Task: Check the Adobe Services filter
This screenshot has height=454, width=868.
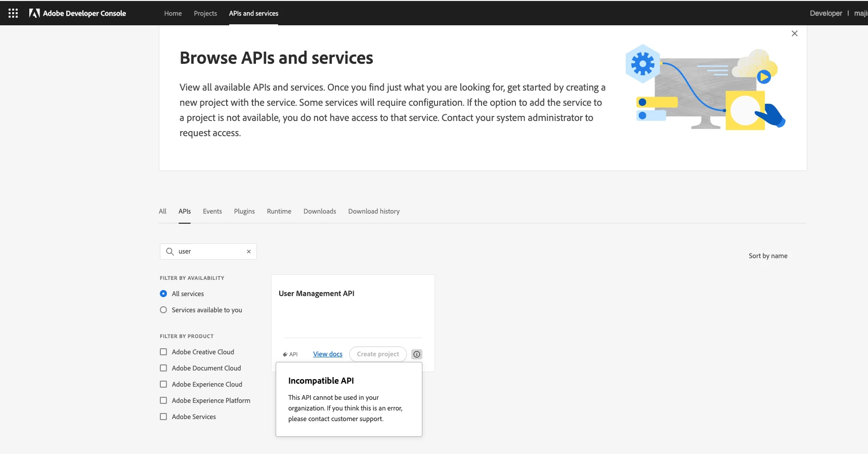Action: click(163, 417)
